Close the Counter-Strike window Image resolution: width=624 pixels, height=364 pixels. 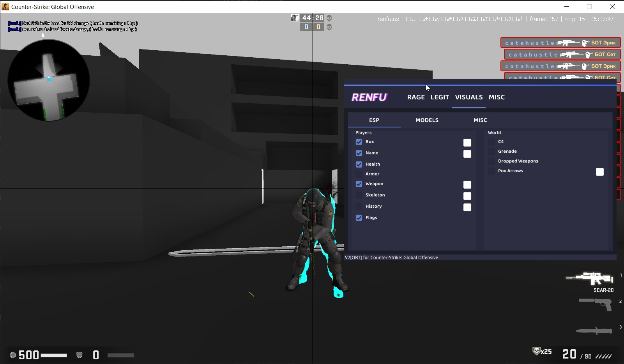[x=612, y=7]
